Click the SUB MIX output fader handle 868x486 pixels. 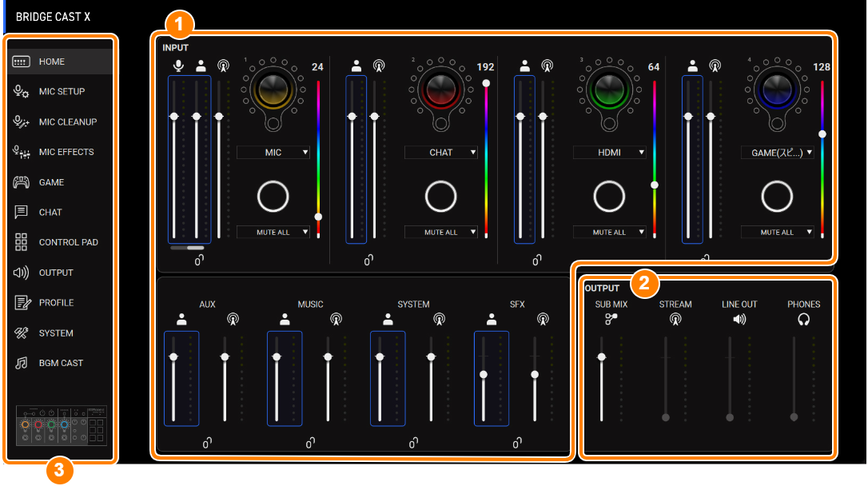click(x=602, y=357)
